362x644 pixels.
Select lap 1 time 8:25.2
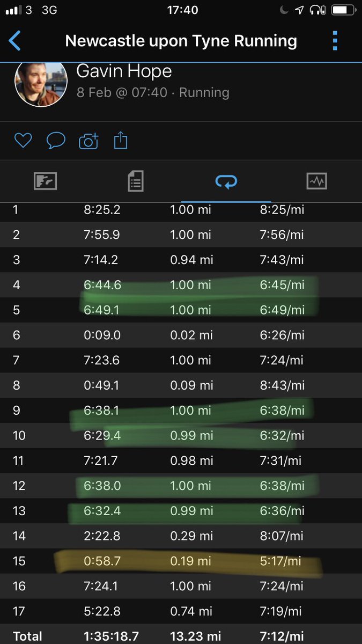[x=102, y=209]
